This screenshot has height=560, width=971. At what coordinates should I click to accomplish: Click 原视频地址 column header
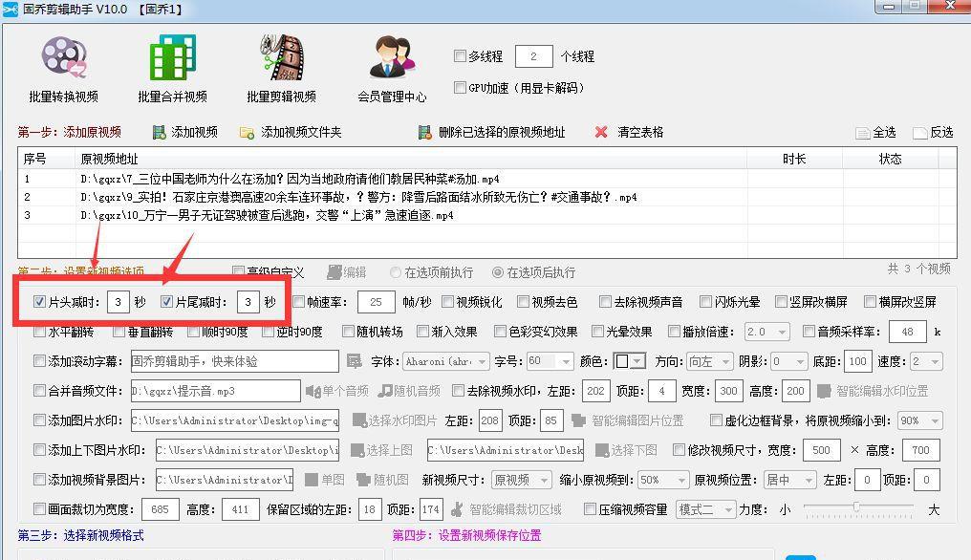[x=411, y=159]
